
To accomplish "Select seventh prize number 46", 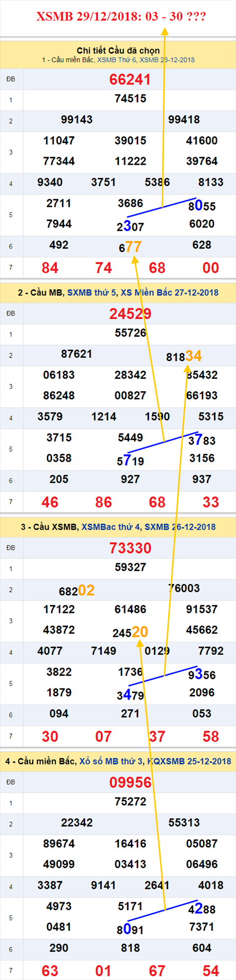I will (50, 502).
